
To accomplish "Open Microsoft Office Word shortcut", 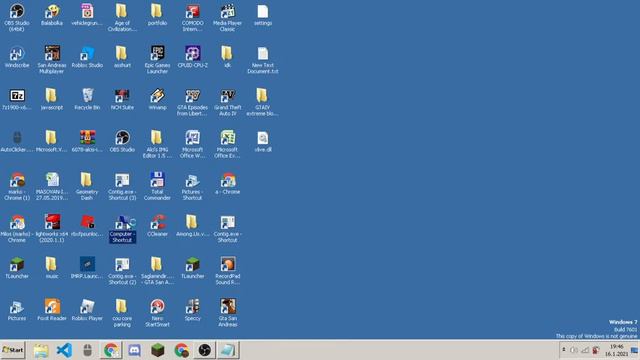I will click(193, 144).
